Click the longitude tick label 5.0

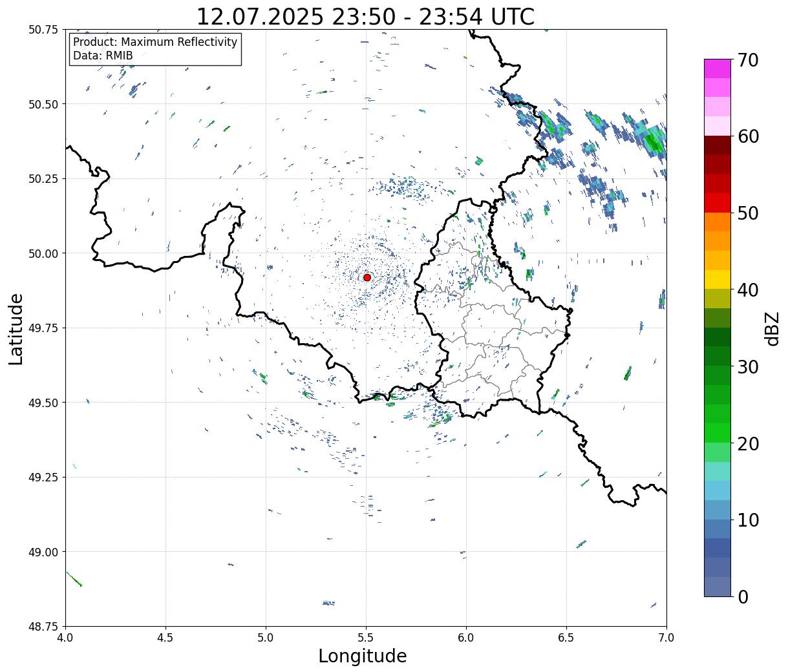[266, 638]
